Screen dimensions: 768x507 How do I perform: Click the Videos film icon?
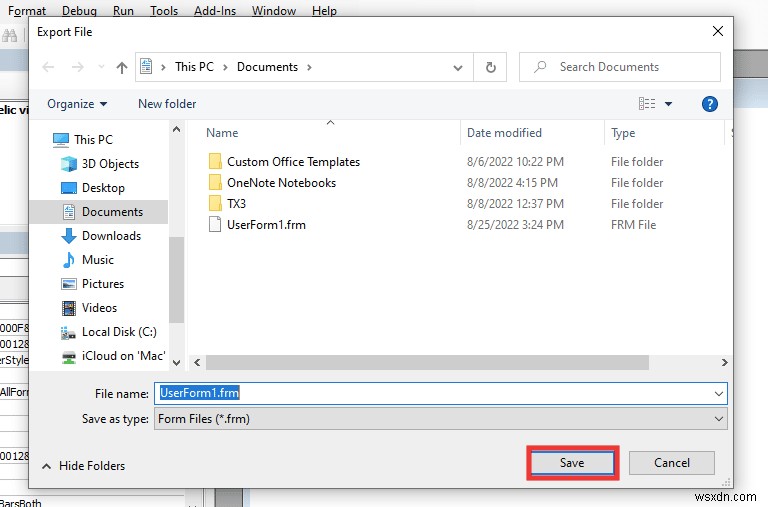(x=69, y=308)
